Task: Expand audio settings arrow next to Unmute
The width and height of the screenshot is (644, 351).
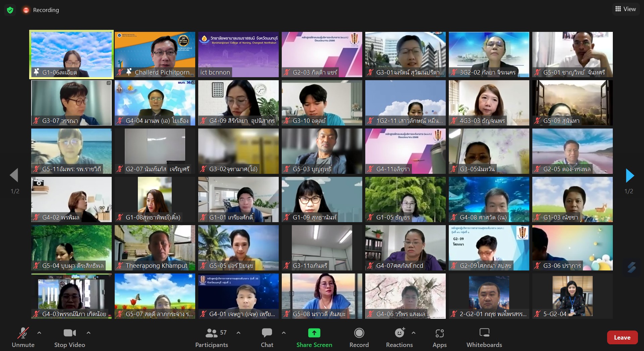Action: 39,333
